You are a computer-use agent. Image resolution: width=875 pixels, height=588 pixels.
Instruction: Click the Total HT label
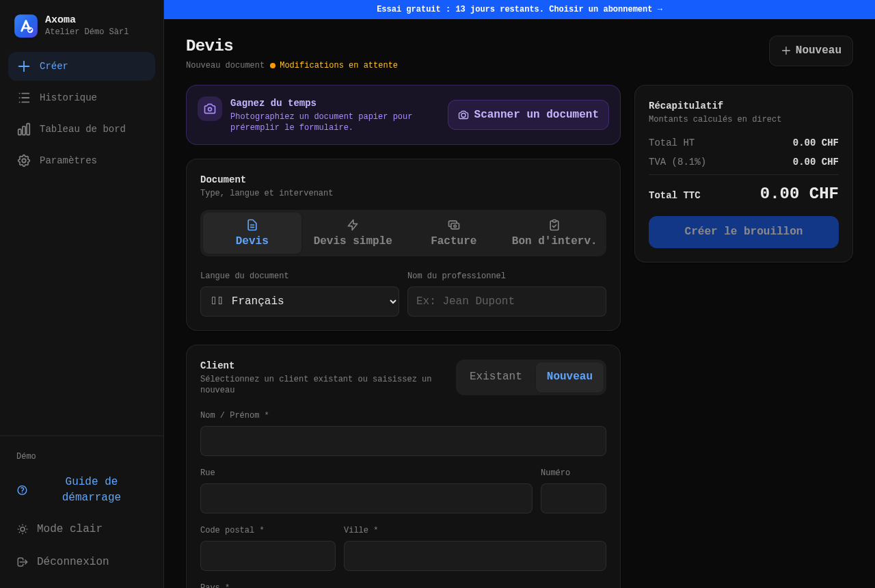click(x=671, y=143)
